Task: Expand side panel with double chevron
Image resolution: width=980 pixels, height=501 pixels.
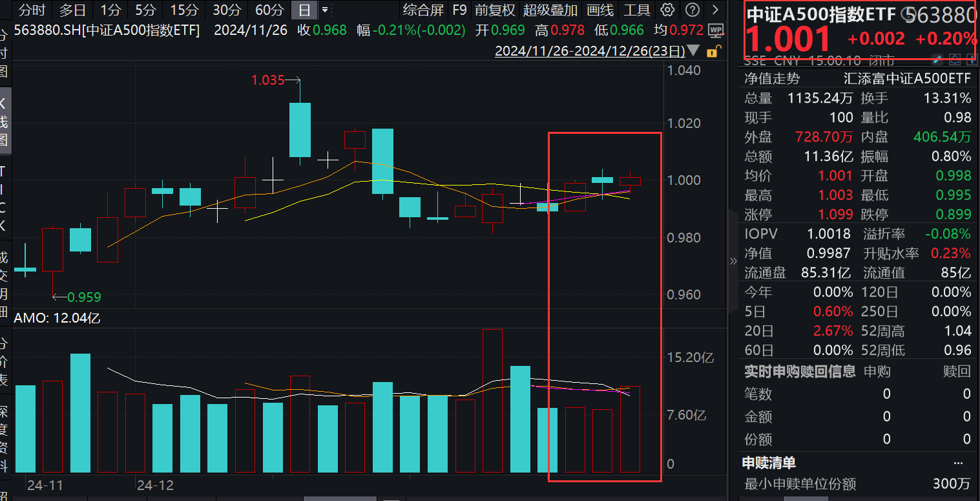Action: 733,261
